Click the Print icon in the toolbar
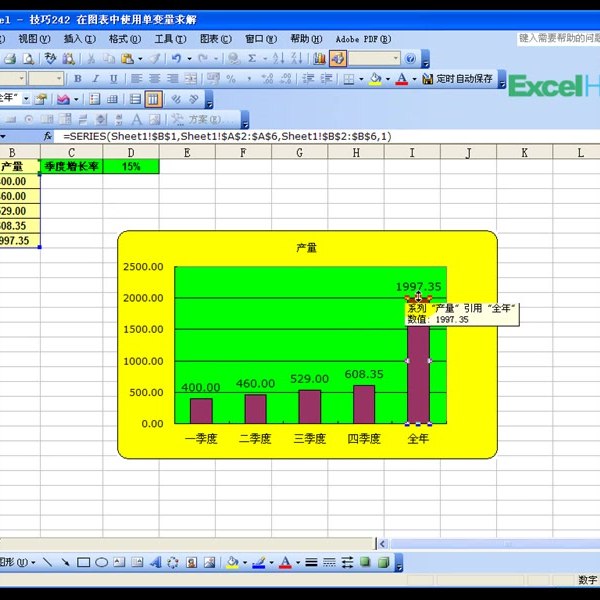 [10, 59]
